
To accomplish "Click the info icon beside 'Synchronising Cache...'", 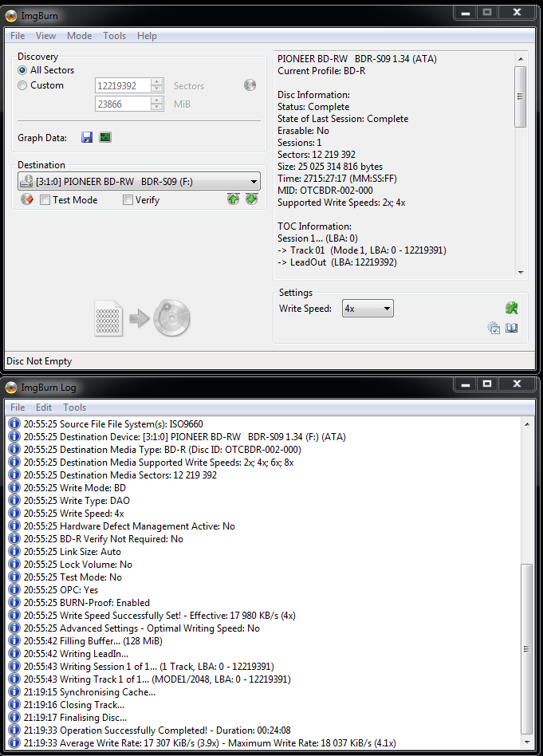I will (x=14, y=692).
